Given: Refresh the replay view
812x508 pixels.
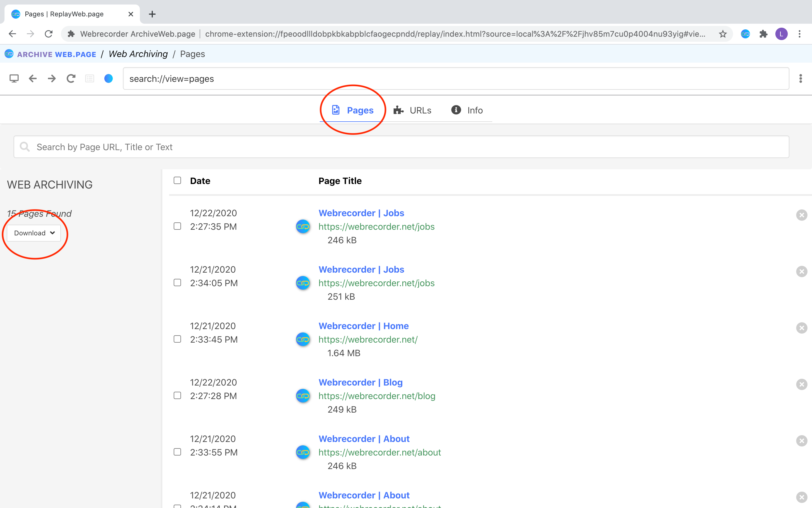Looking at the screenshot, I should coord(71,79).
